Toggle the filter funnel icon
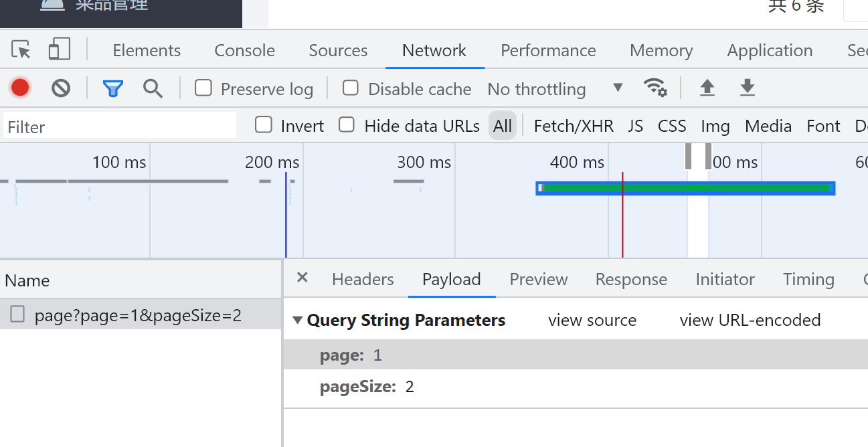868x447 pixels. [x=113, y=88]
